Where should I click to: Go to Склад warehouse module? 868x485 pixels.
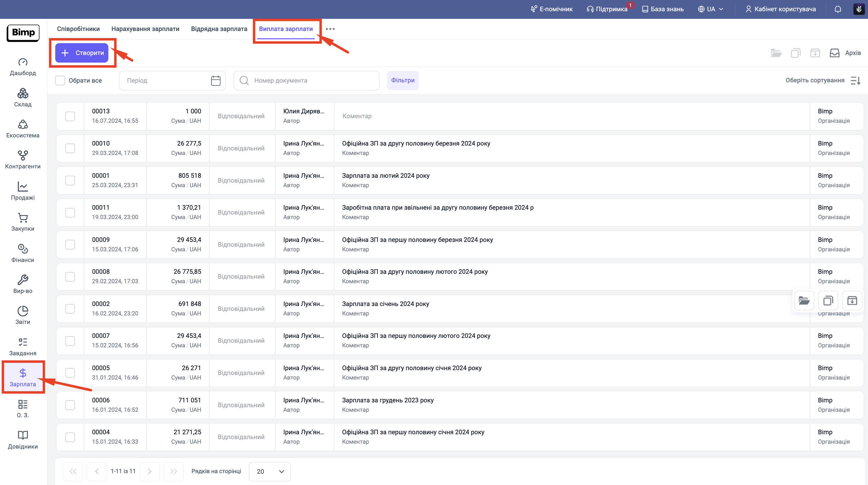[x=22, y=98]
